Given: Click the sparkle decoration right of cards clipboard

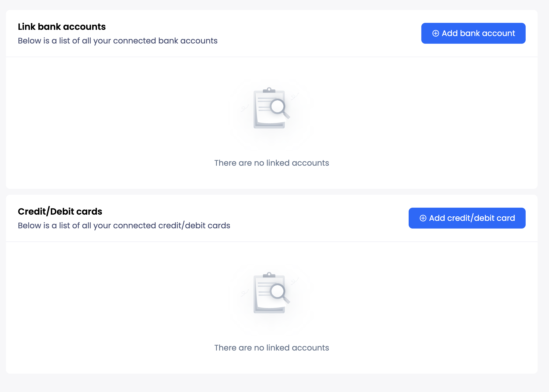Looking at the screenshot, I should point(294,281).
